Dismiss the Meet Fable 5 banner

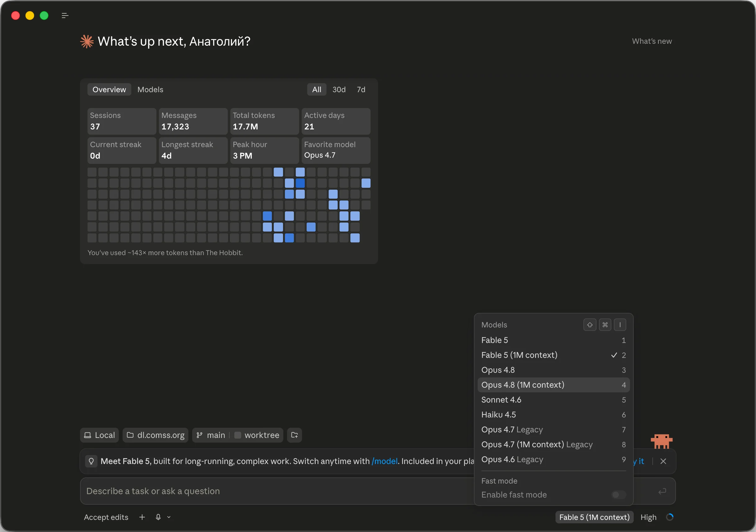point(663,461)
